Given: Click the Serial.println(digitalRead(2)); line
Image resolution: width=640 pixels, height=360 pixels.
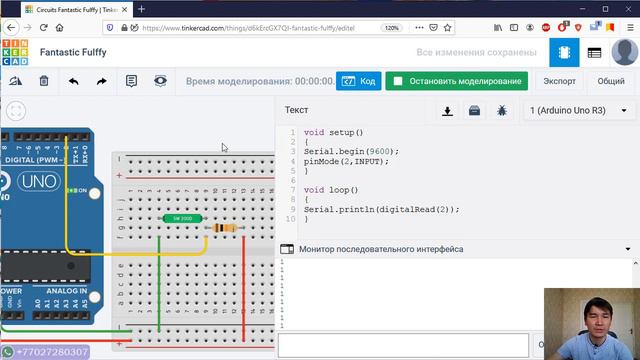Looking at the screenshot, I should [382, 209].
